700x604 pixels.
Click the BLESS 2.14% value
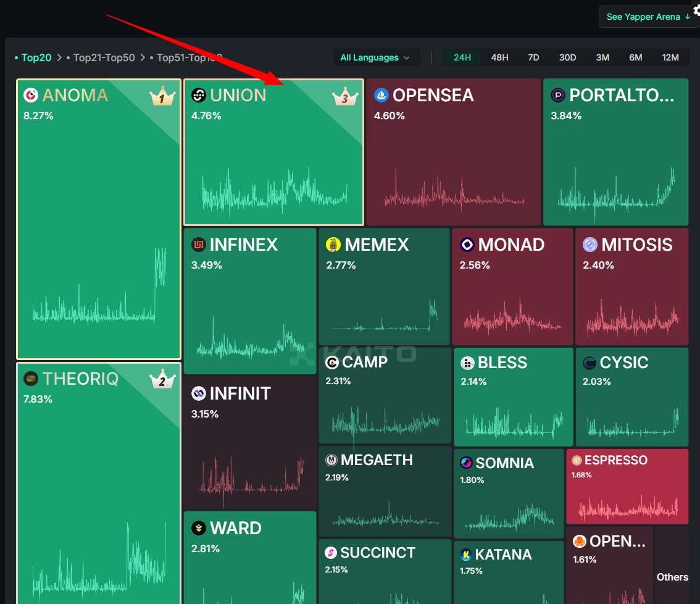pyautogui.click(x=473, y=382)
